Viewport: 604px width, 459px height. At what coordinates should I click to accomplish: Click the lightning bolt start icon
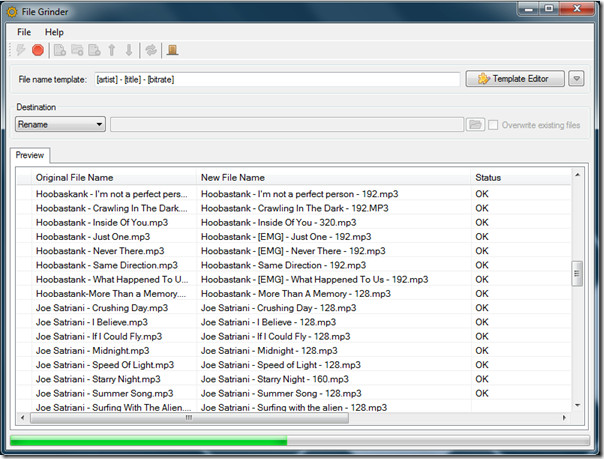(x=22, y=50)
